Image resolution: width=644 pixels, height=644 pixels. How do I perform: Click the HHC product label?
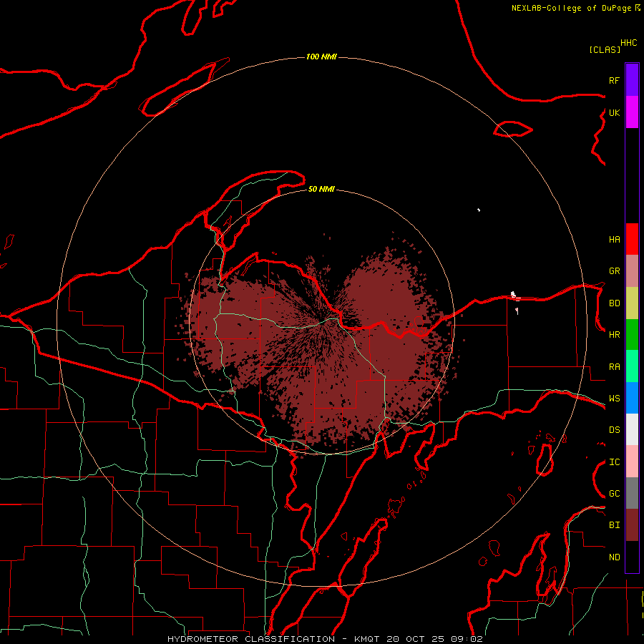(x=628, y=43)
